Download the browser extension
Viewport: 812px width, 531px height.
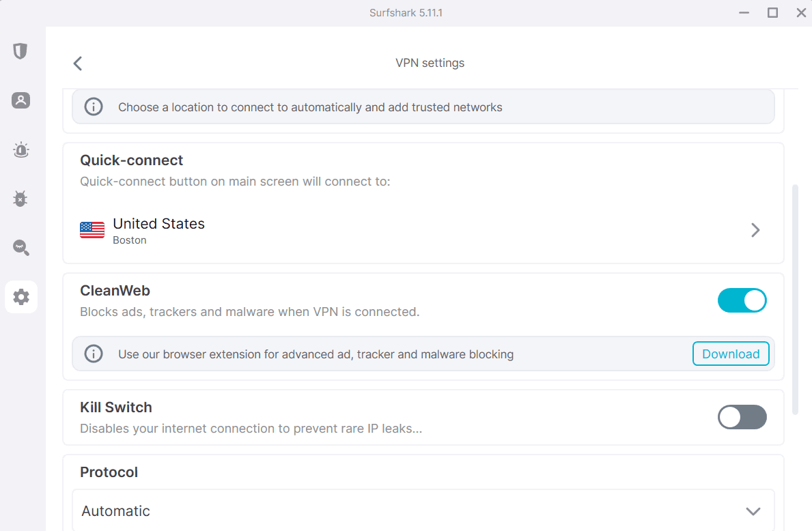click(x=731, y=354)
